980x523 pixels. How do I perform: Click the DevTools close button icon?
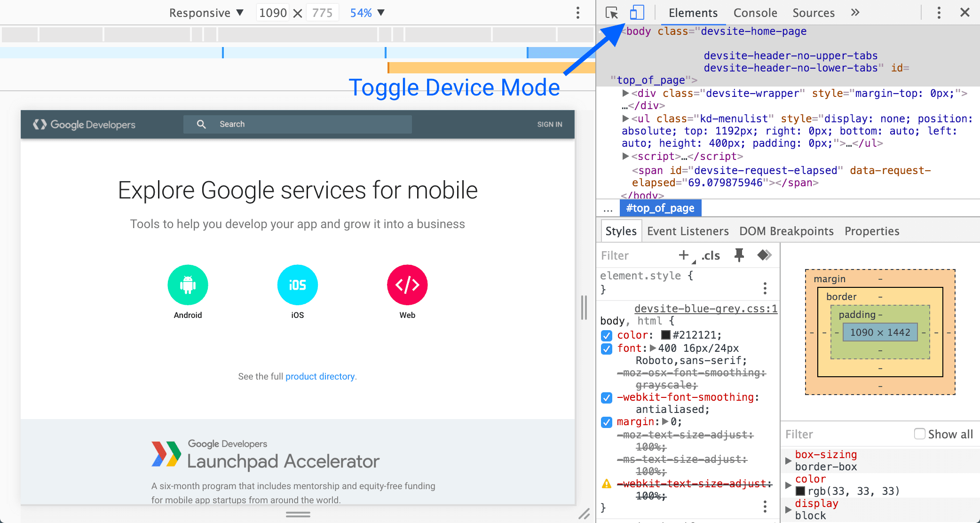965,12
